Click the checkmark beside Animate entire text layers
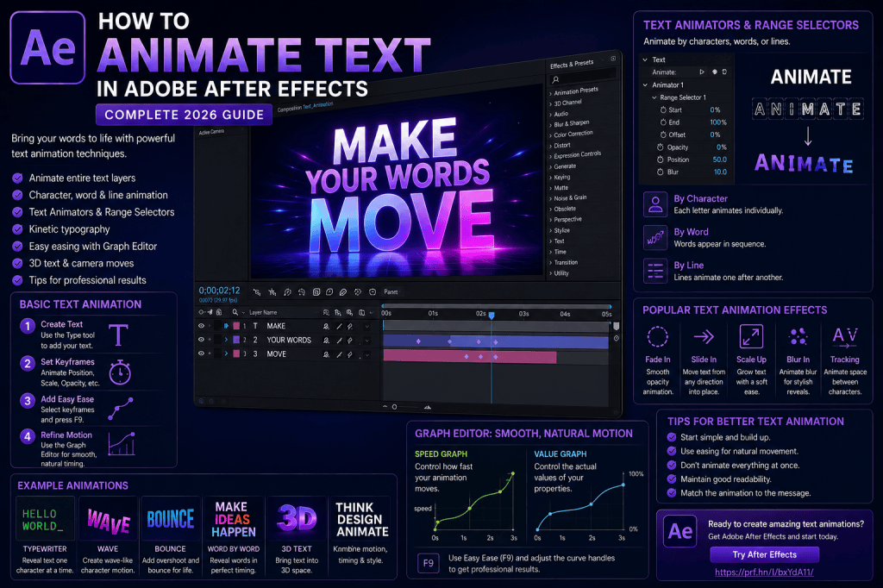Screen dimensions: 883x588 (x=17, y=178)
